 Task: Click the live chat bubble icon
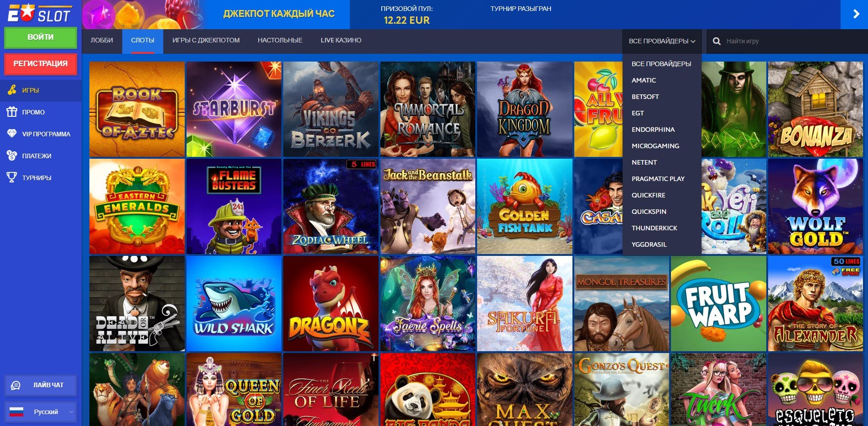pos(16,385)
